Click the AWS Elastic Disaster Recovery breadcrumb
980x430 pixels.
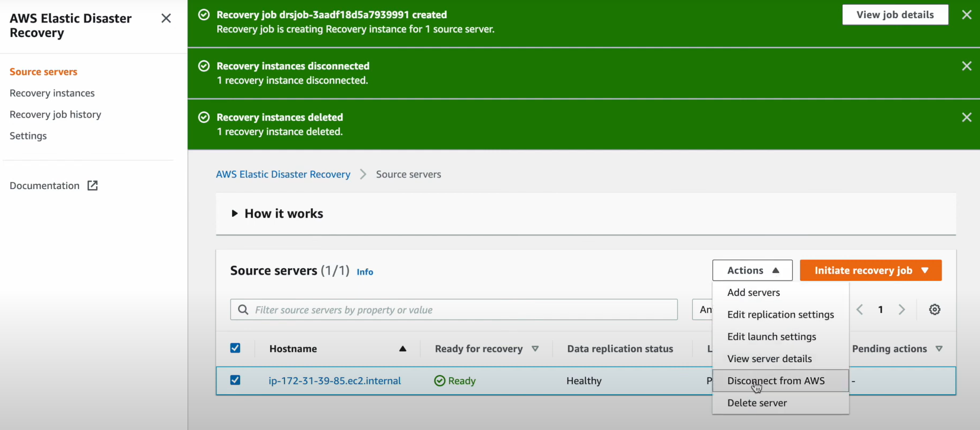click(283, 174)
